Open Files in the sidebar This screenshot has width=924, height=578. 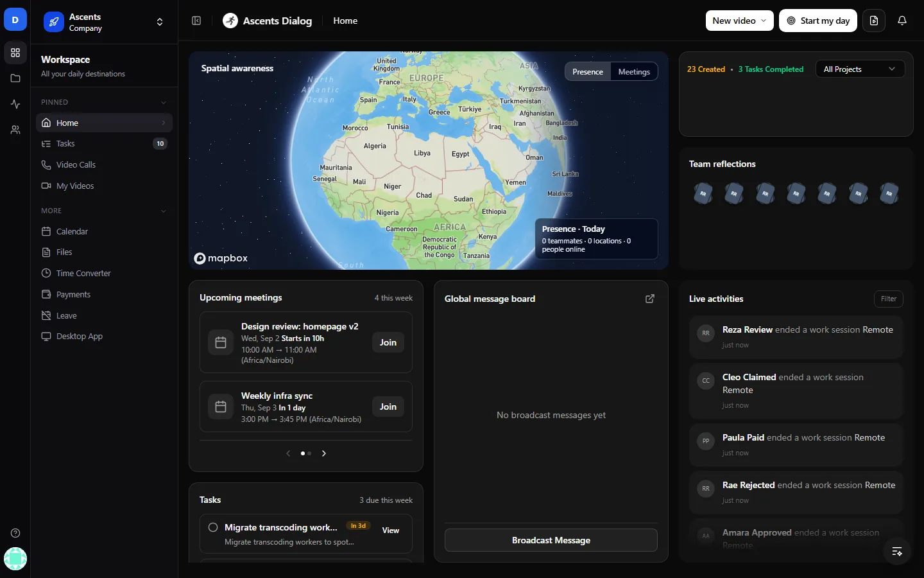tap(104, 252)
